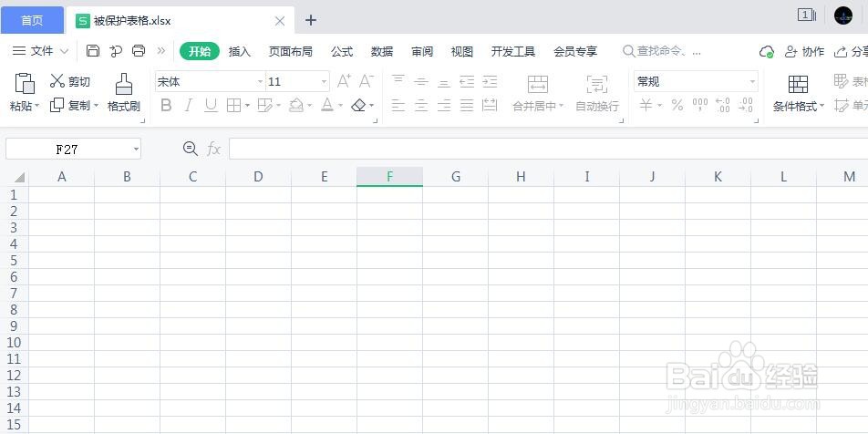This screenshot has height=434, width=868.
Task: Open the Developer Tools tab
Action: click(x=513, y=51)
